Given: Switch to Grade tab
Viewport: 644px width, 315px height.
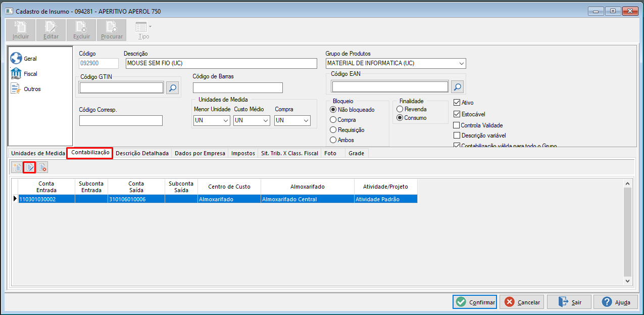Looking at the screenshot, I should click(357, 153).
